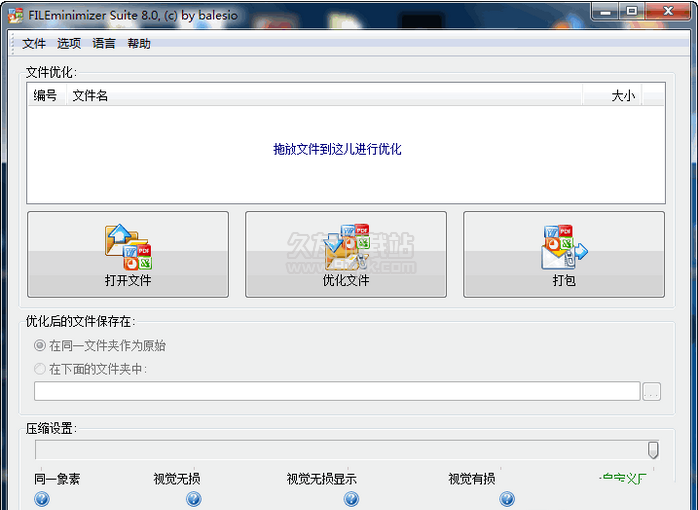Click the 视觉无损显示 compression label
Viewport: 698px width, 510px height.
pyautogui.click(x=321, y=479)
